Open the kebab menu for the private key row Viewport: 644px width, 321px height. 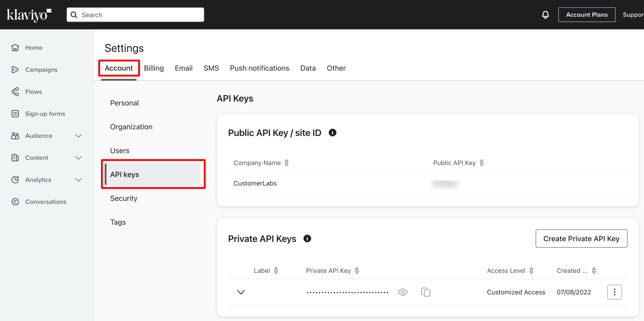(614, 292)
